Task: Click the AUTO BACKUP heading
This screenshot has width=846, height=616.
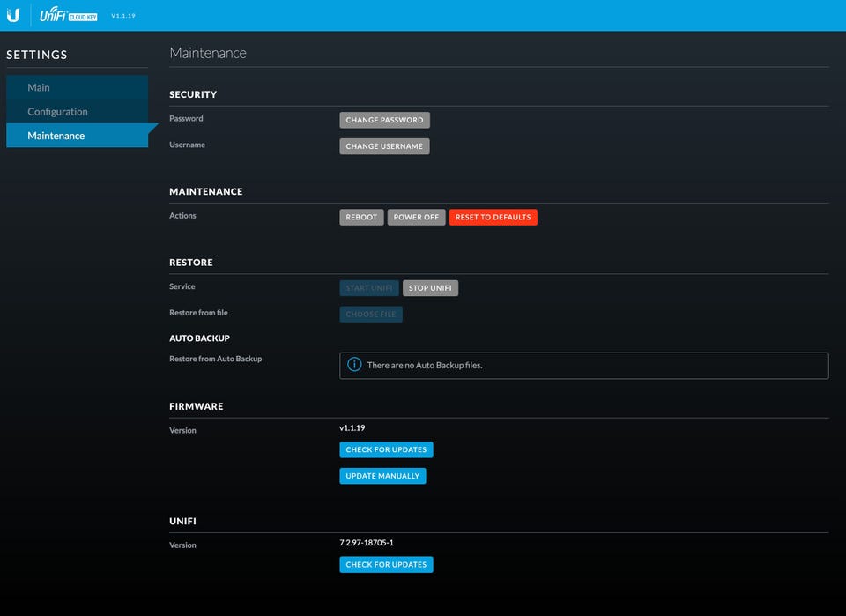Action: (200, 338)
